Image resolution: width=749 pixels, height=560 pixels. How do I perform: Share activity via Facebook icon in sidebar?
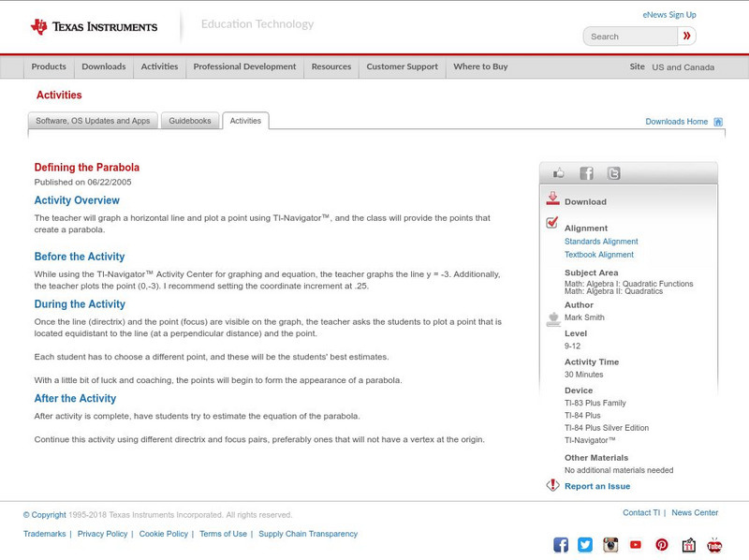(586, 173)
